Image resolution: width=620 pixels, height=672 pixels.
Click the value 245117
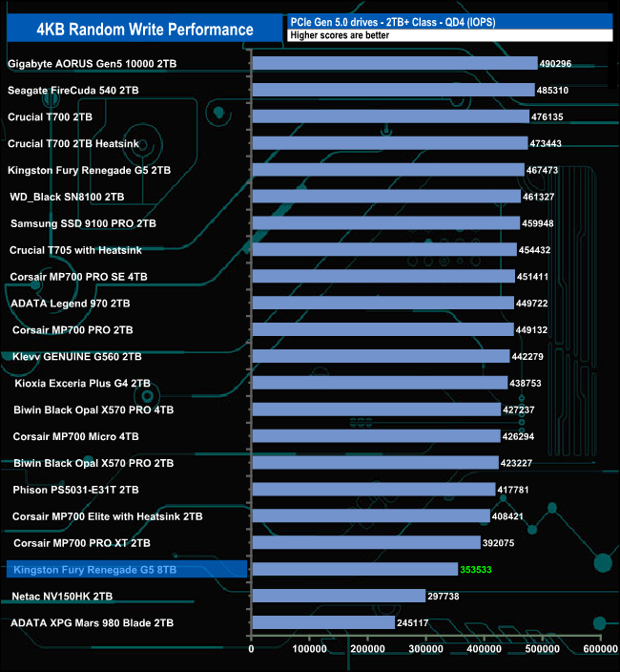(x=412, y=622)
